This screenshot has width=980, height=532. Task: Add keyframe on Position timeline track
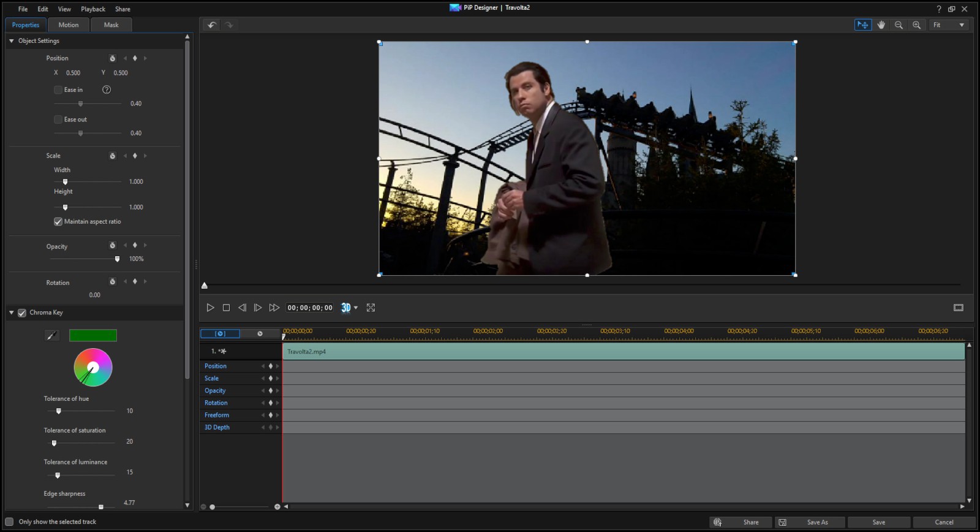[x=270, y=366]
